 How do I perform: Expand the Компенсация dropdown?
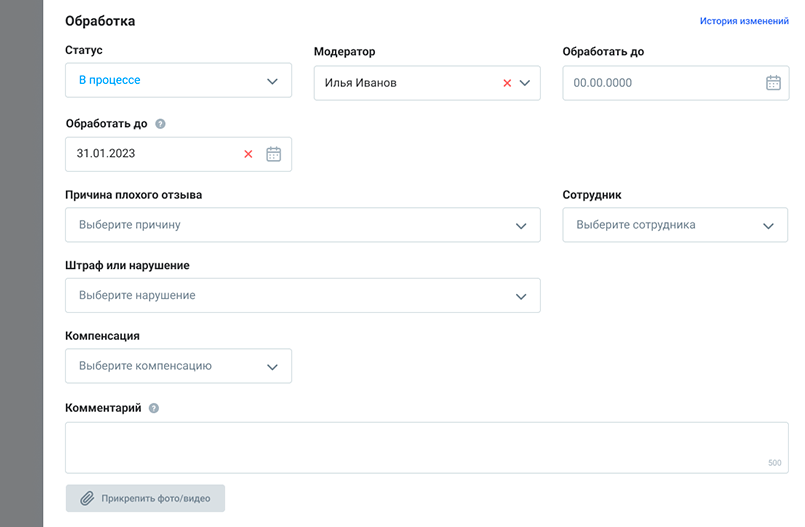[x=272, y=366]
